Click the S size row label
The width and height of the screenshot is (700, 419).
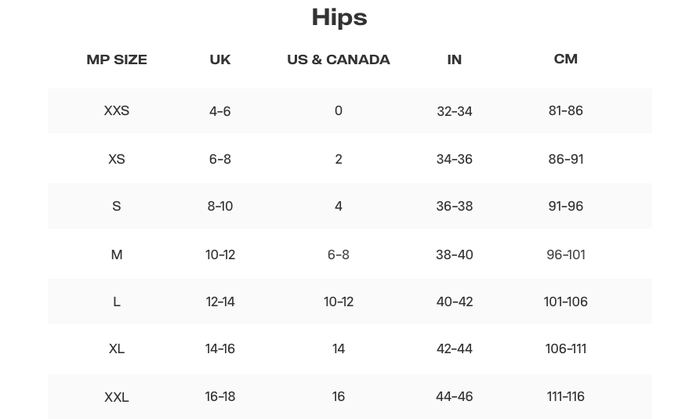click(116, 206)
